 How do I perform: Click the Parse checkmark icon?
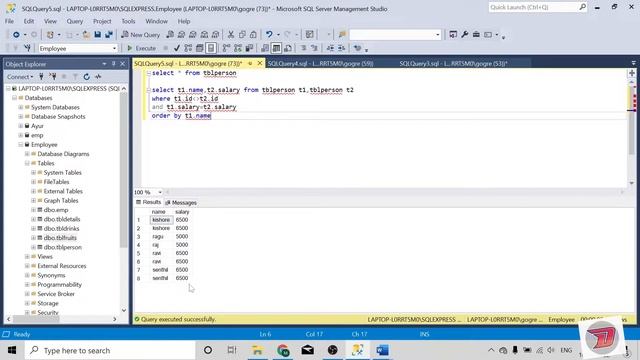point(177,48)
